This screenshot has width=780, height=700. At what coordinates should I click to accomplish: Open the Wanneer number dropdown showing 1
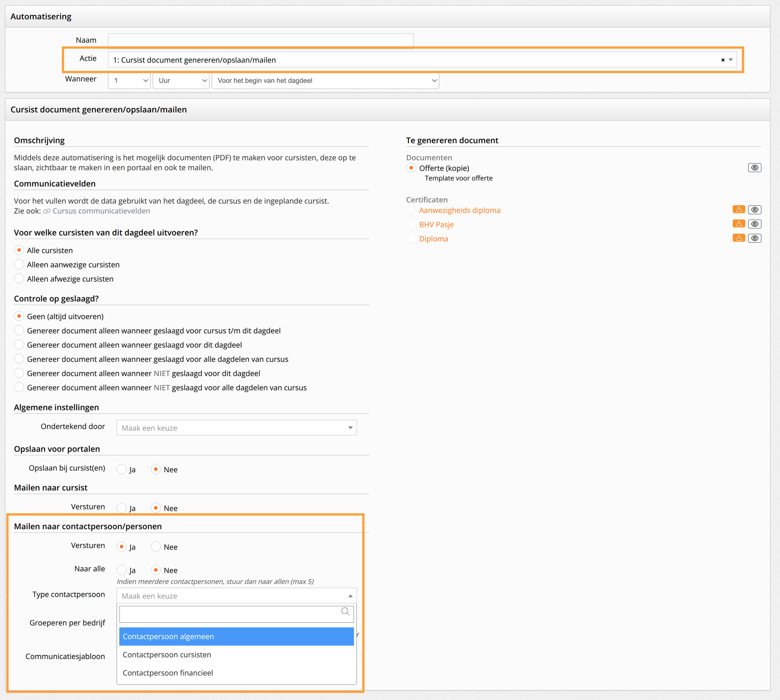coord(129,80)
